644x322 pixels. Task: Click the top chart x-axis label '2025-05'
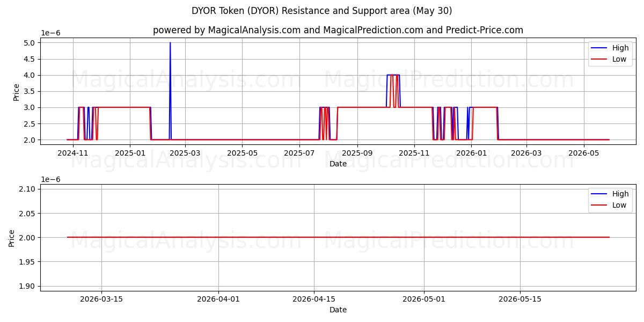(242, 153)
